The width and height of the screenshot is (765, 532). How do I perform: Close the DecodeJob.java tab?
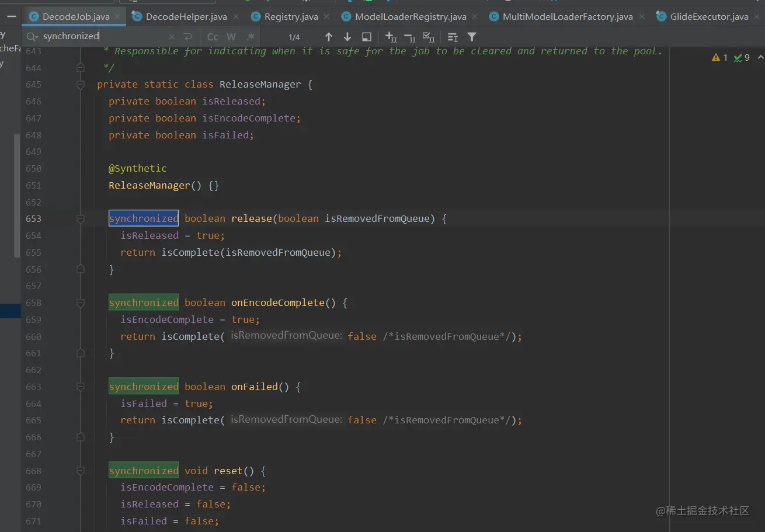117,16
